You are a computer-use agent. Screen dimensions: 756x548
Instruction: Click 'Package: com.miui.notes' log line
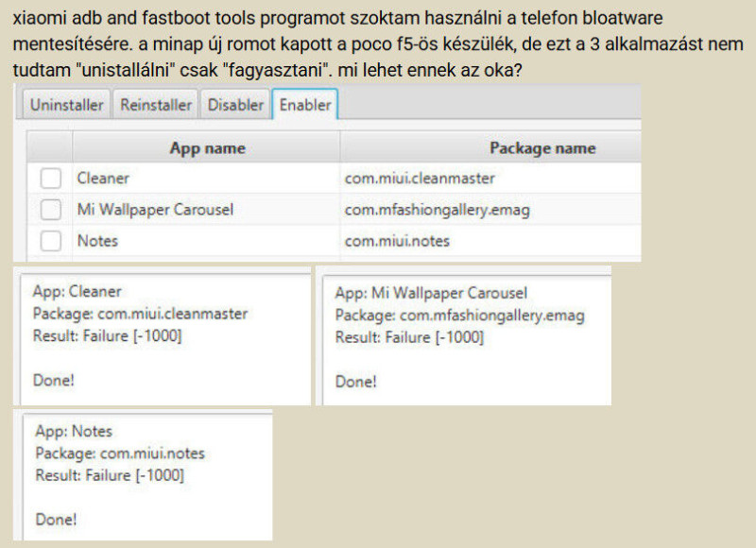tap(120, 454)
